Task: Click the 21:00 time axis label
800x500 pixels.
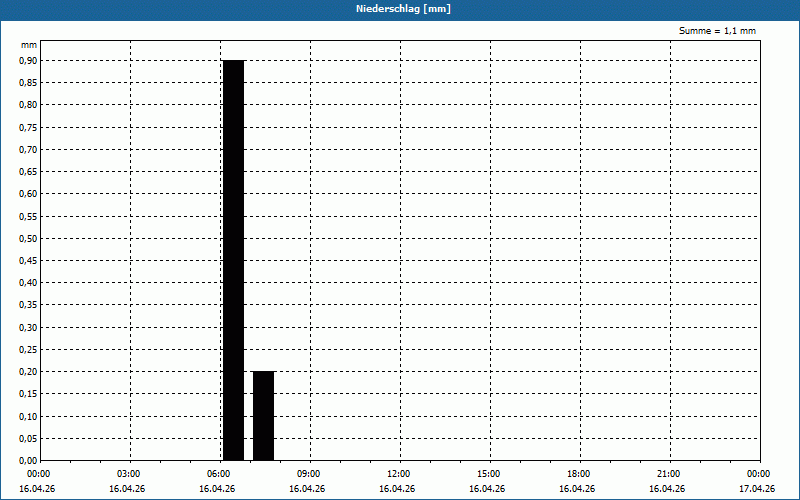Action: coord(668,474)
